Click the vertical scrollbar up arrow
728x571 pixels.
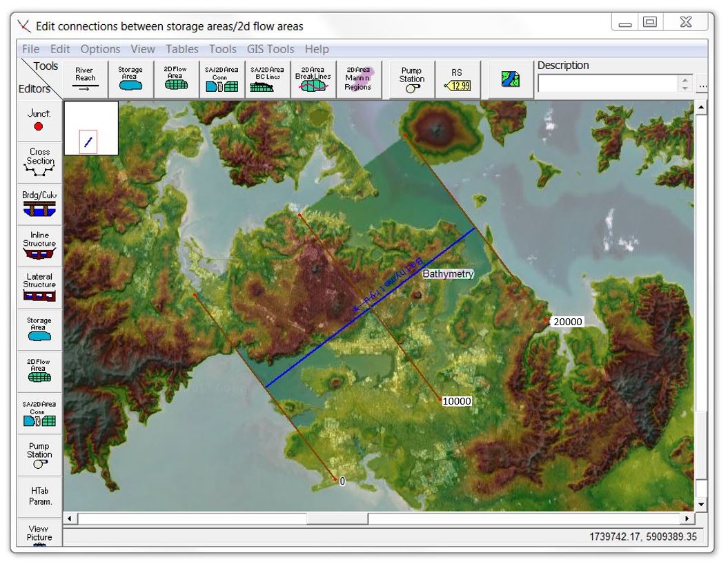click(701, 107)
